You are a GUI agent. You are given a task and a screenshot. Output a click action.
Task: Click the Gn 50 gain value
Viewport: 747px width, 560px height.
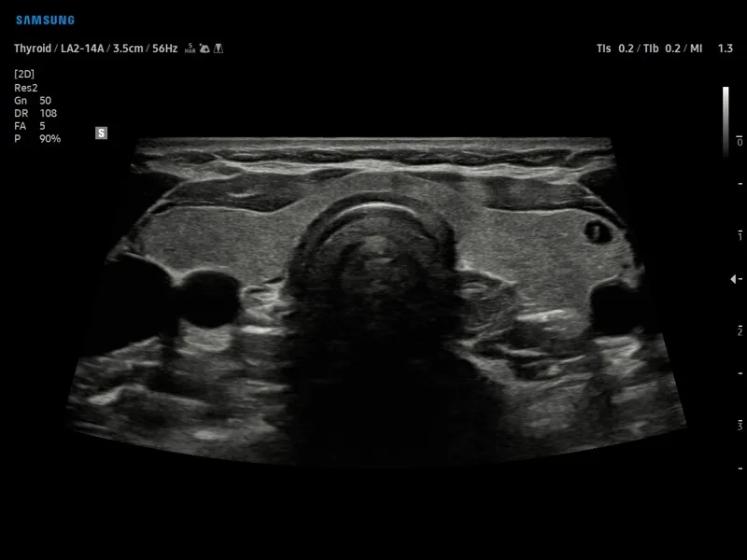tap(33, 101)
